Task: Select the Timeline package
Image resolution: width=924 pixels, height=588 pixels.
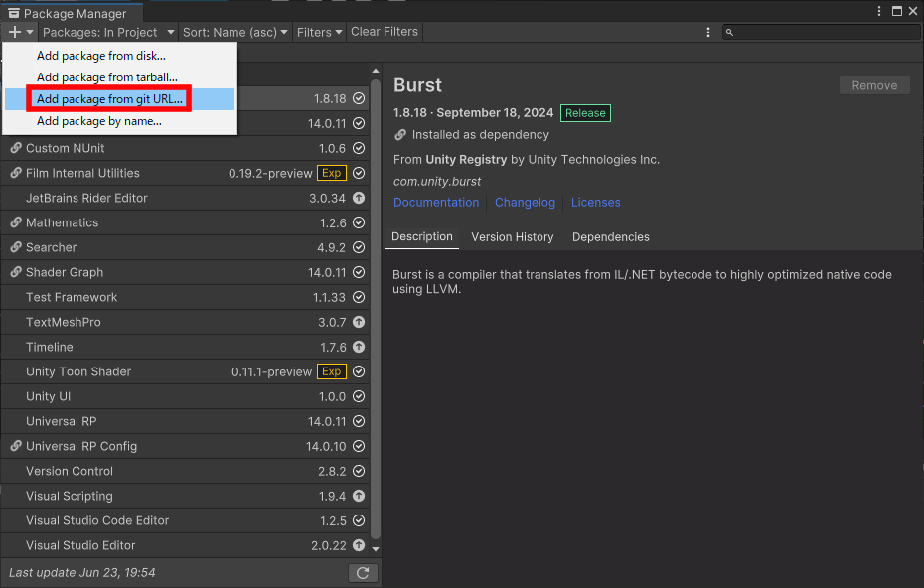Action: (x=185, y=347)
